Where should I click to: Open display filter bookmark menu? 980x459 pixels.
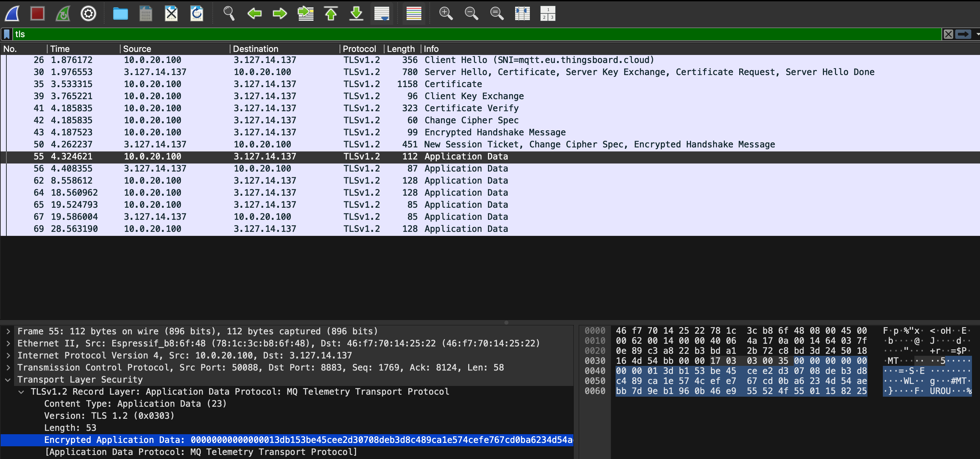click(6, 34)
